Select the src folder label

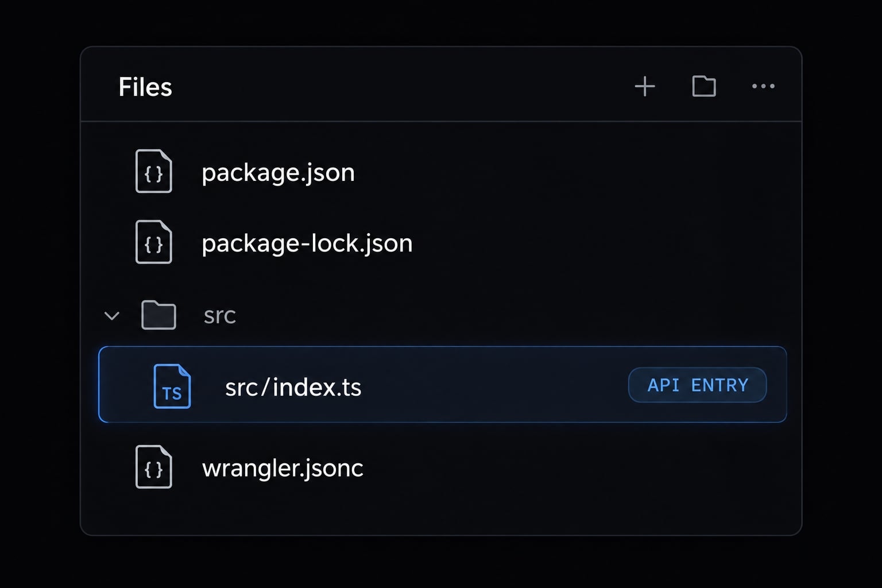coord(220,316)
